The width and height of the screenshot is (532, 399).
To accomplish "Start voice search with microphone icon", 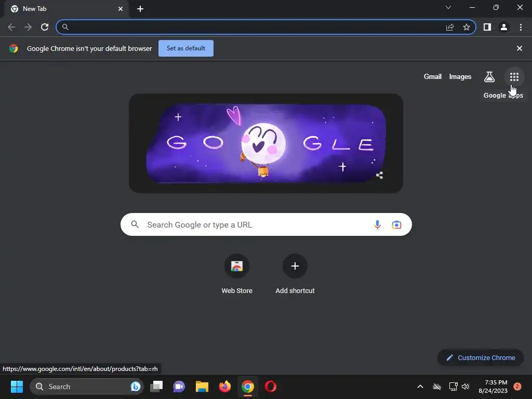I will [x=377, y=224].
